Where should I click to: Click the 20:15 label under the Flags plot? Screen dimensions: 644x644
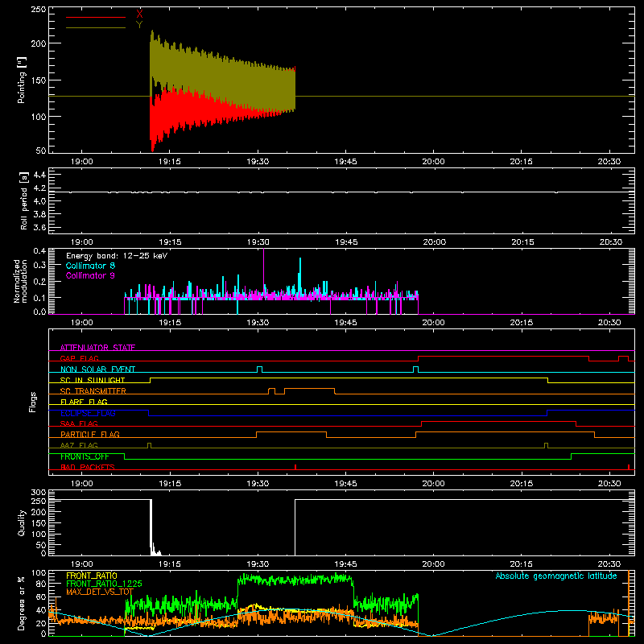coord(521,484)
